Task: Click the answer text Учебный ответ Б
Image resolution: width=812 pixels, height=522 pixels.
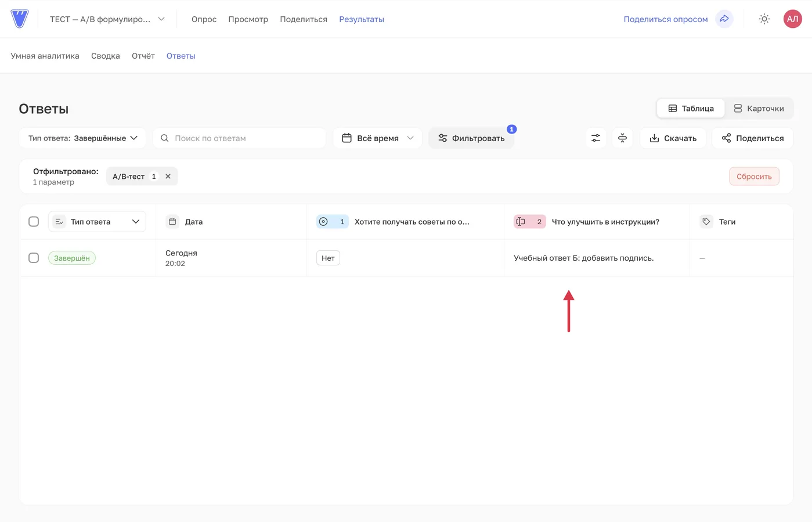Action: (x=583, y=258)
